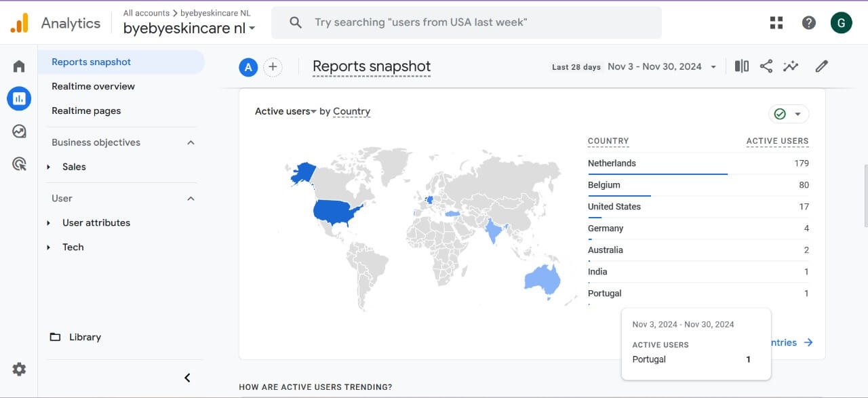
Task: Select Reports snapshot in sidebar
Action: pos(121,62)
